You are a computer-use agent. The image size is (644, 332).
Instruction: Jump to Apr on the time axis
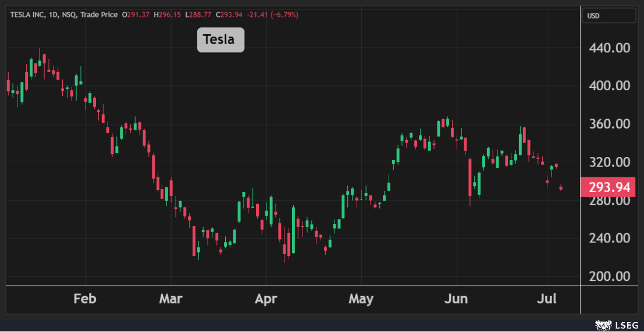point(266,299)
